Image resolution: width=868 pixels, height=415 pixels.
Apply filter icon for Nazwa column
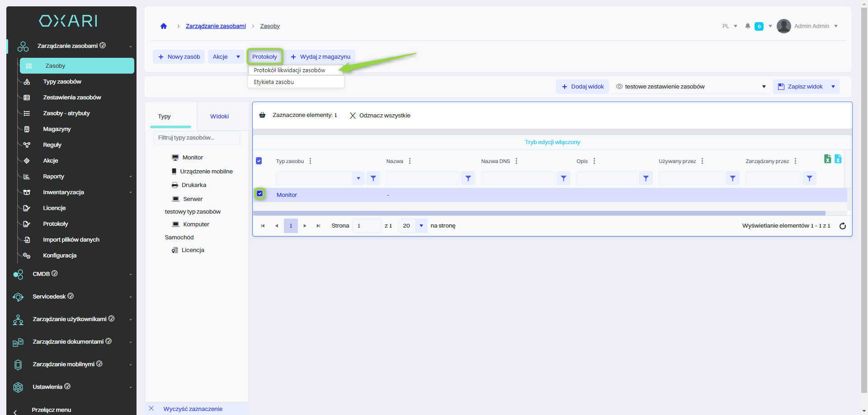point(468,178)
